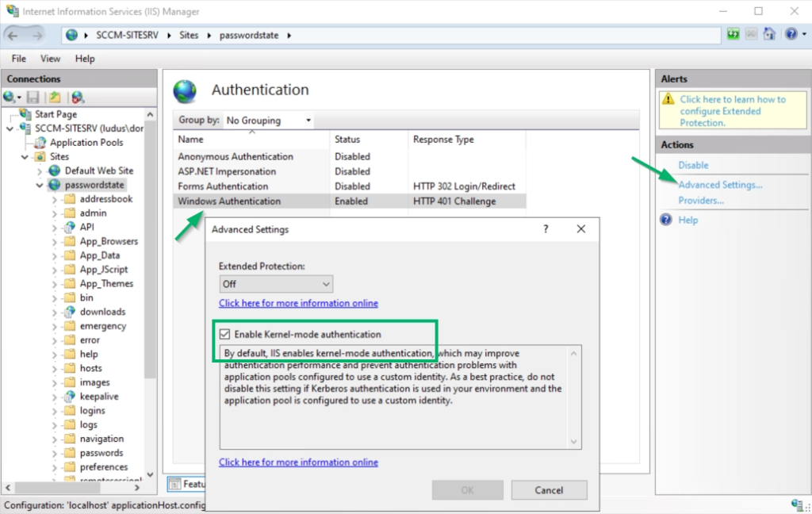Toggle the Enable Kernel-mode authentication checkbox
The width and height of the screenshot is (812, 514).
coord(225,335)
